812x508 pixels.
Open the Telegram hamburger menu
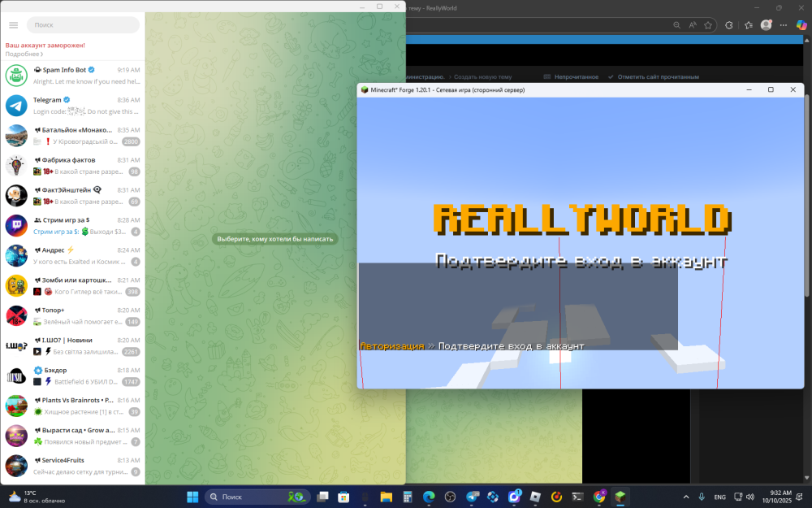coord(14,25)
